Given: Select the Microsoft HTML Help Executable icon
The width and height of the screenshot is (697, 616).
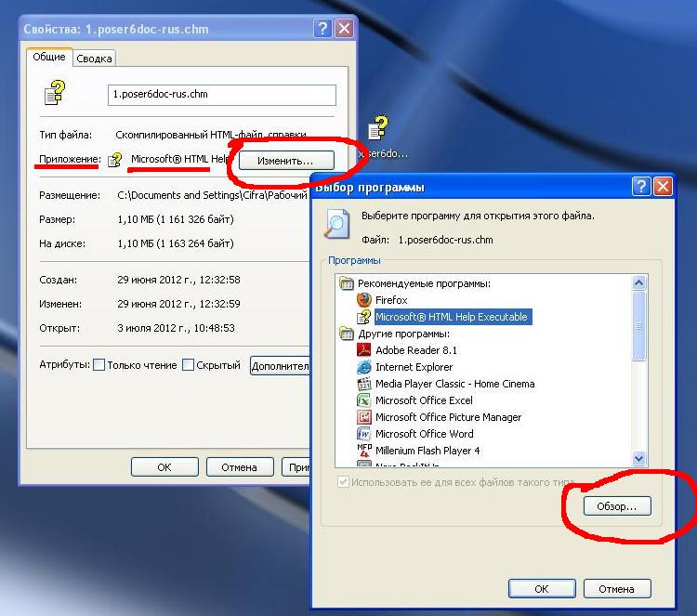Looking at the screenshot, I should pos(364,317).
